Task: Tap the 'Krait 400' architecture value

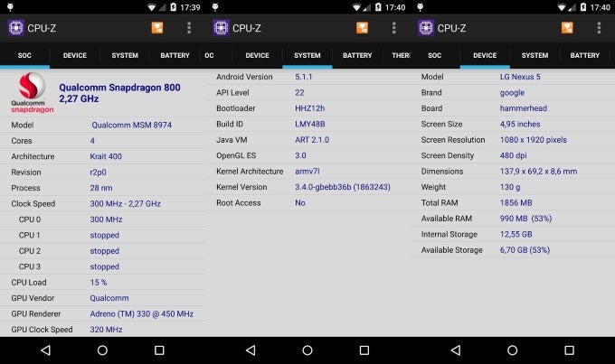Action: 106,156
